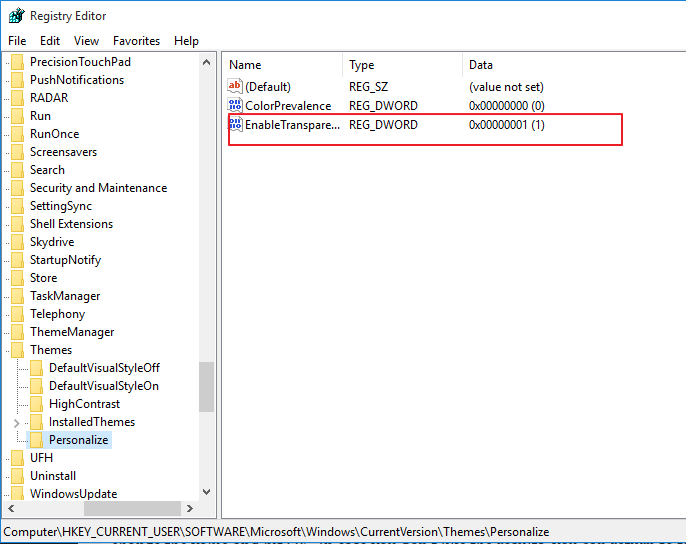Click the RADAR folder icon
Screen dimensions: 686x544
pos(18,98)
